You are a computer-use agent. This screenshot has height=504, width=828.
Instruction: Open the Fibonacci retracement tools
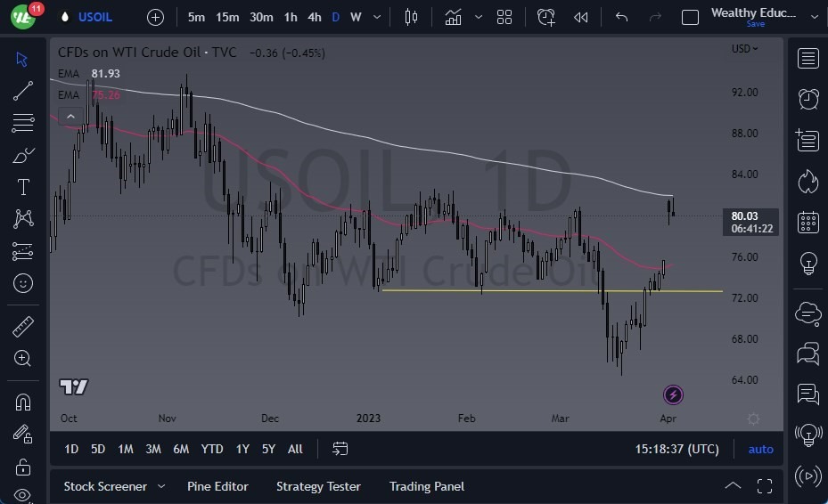tap(22, 122)
